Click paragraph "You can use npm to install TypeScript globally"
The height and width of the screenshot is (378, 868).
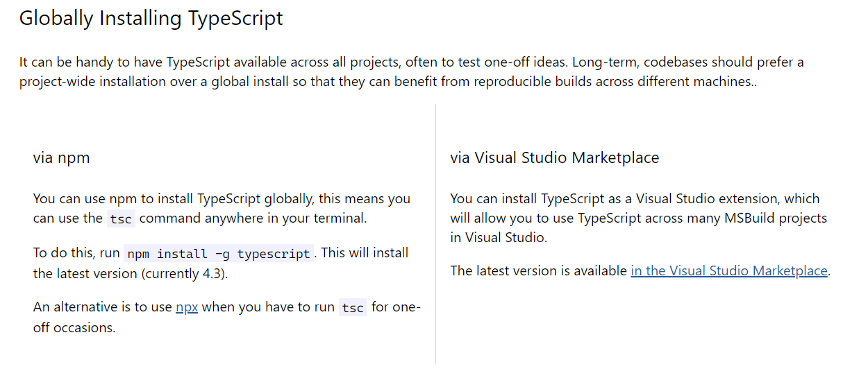tap(222, 208)
